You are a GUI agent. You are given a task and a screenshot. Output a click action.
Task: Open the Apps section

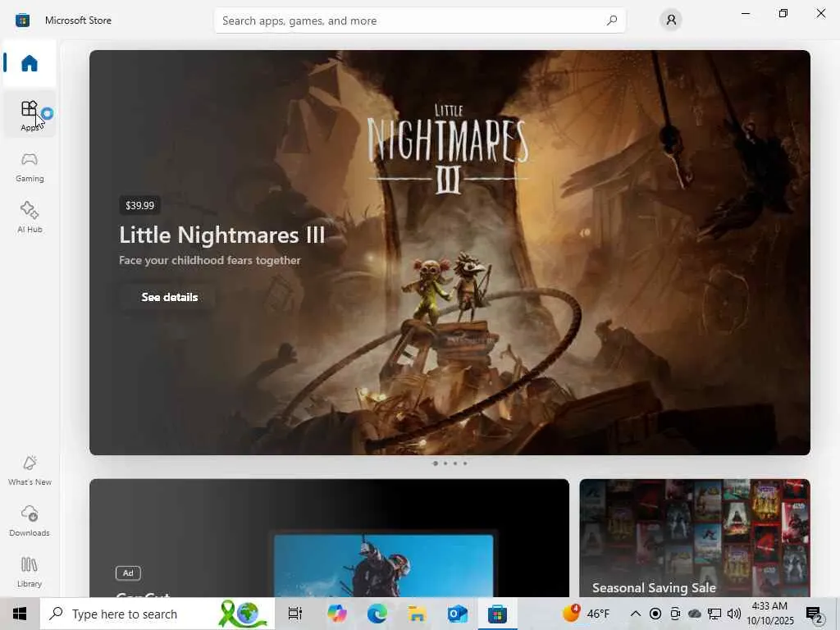30,114
